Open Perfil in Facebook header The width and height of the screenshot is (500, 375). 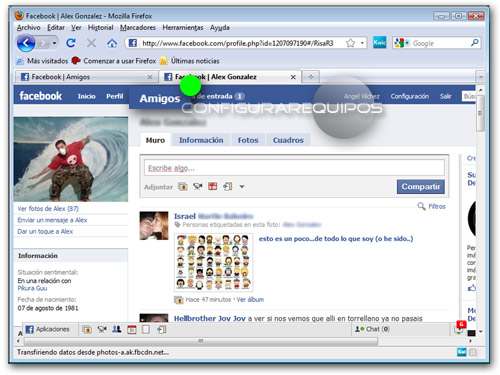point(115,96)
